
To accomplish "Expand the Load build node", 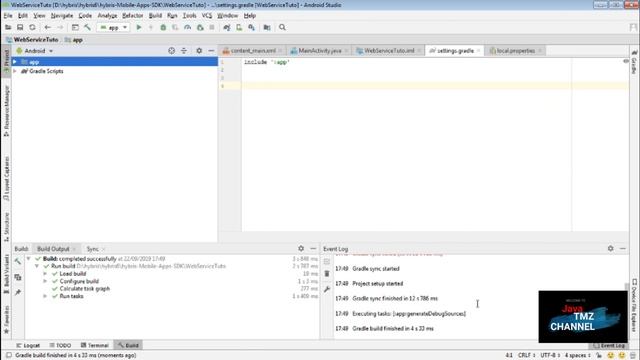I will coord(45,274).
